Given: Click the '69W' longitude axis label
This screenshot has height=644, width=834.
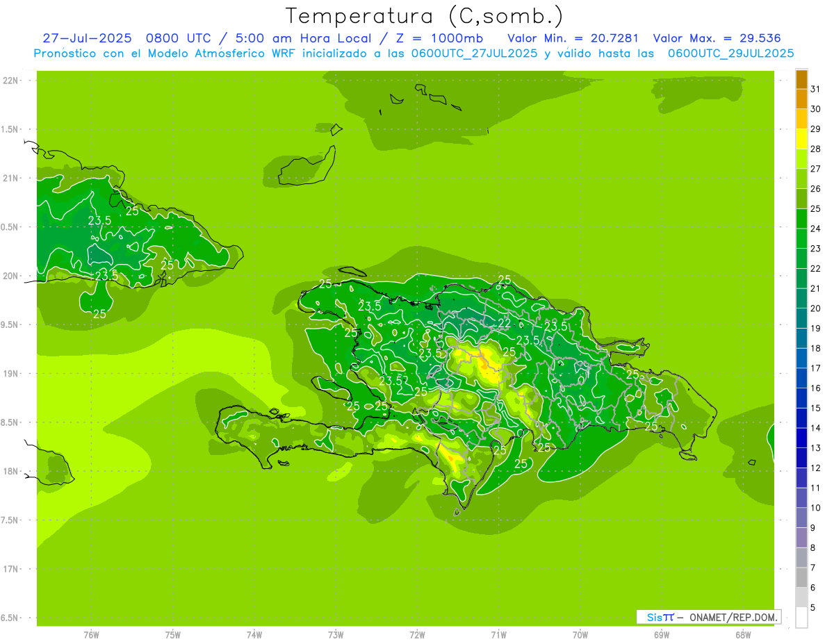Looking at the screenshot, I should 662,635.
